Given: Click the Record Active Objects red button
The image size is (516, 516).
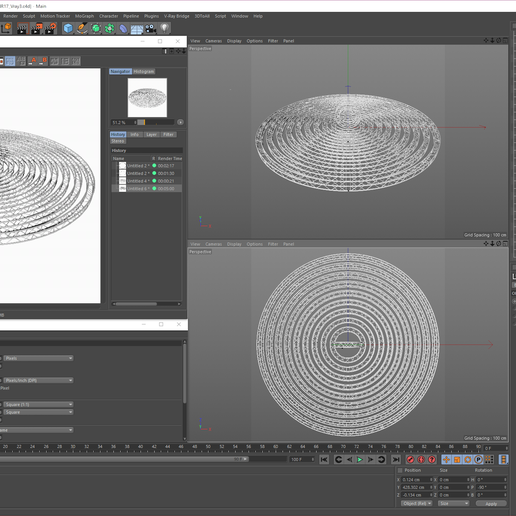Looking at the screenshot, I should (410, 460).
